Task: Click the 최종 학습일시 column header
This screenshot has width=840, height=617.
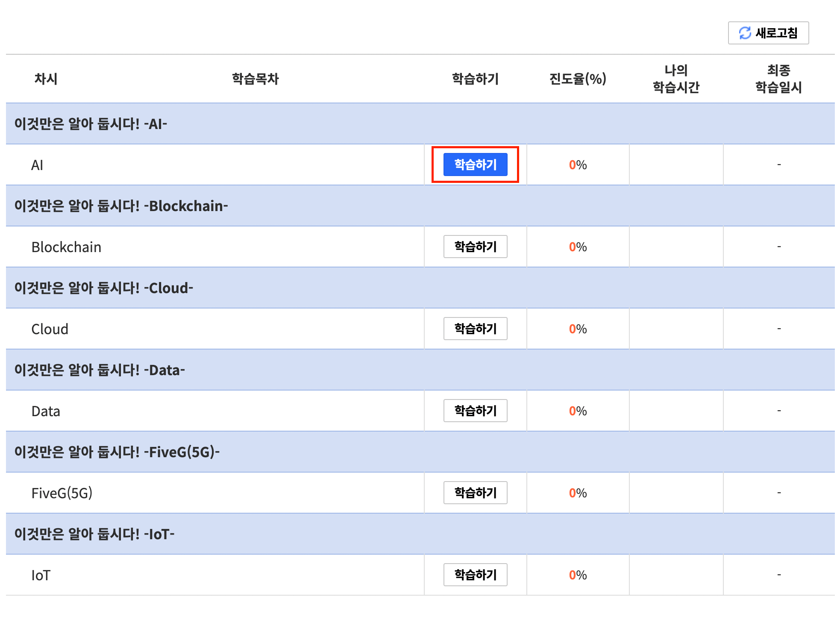Action: click(x=778, y=79)
